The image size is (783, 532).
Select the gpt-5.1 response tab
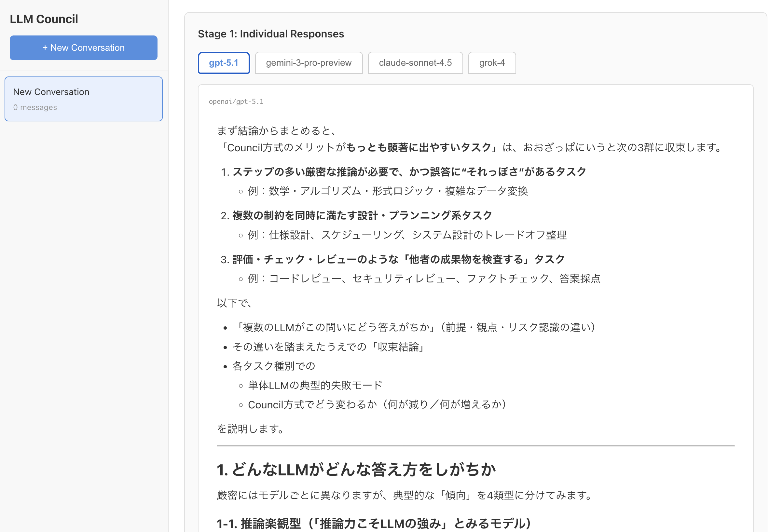tap(223, 63)
